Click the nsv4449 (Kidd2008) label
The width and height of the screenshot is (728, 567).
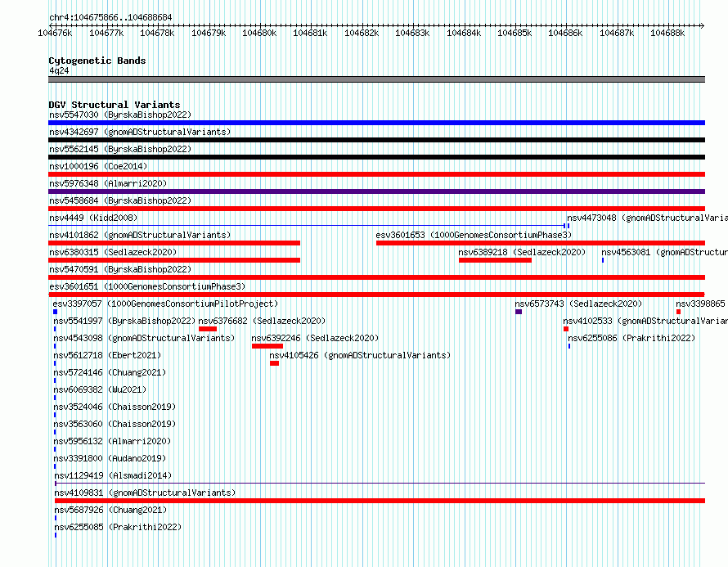[93, 218]
